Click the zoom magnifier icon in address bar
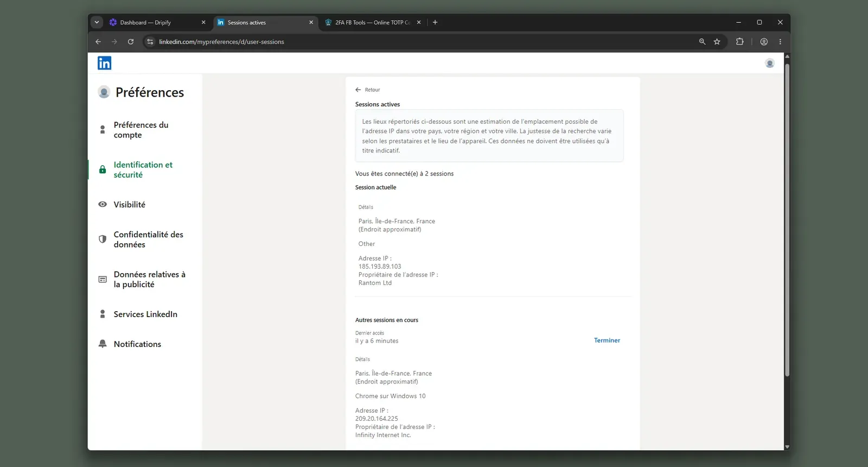 [x=702, y=42]
